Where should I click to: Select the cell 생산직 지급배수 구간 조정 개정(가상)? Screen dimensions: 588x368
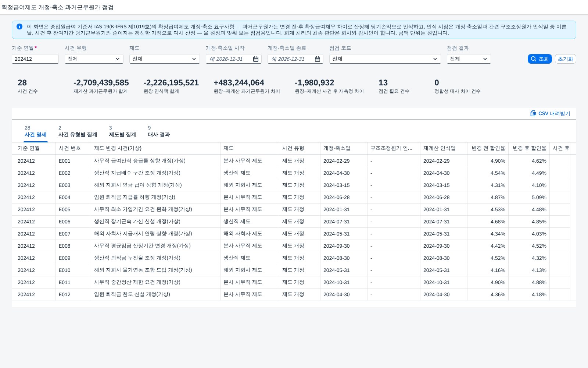pyautogui.click(x=155, y=173)
